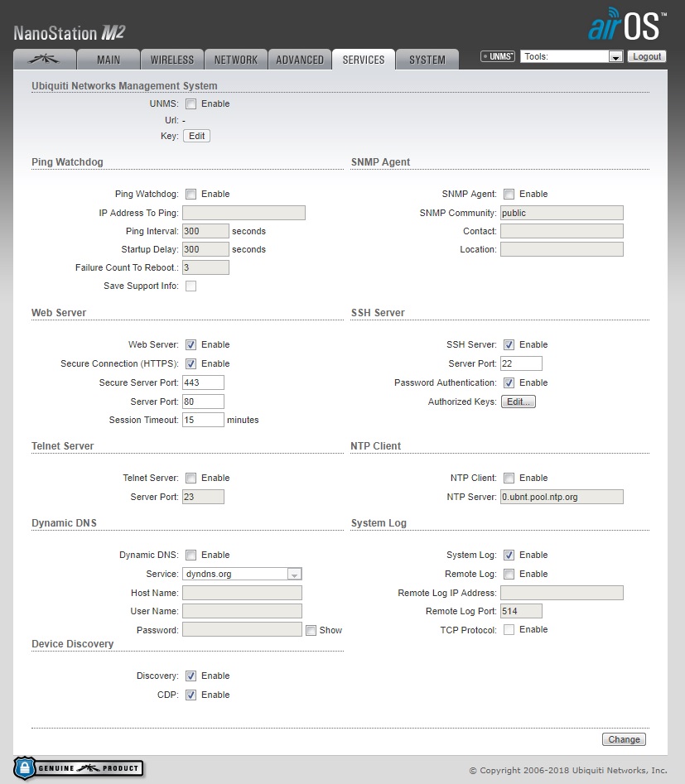Open the Ubiquiti logo tab

pyautogui.click(x=45, y=60)
